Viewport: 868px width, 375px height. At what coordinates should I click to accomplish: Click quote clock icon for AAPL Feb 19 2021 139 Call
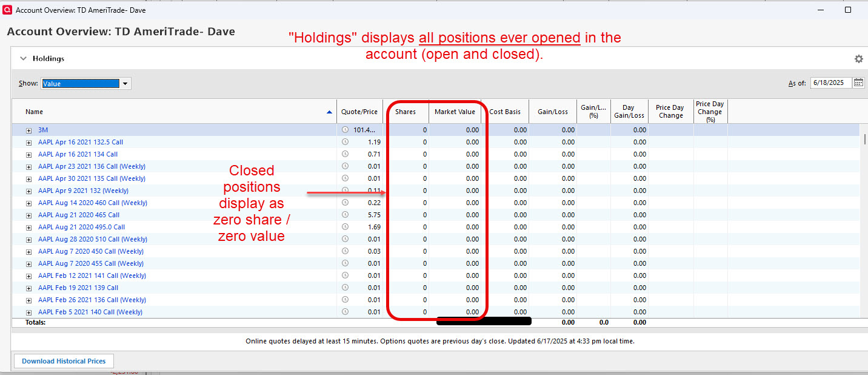[x=346, y=288]
